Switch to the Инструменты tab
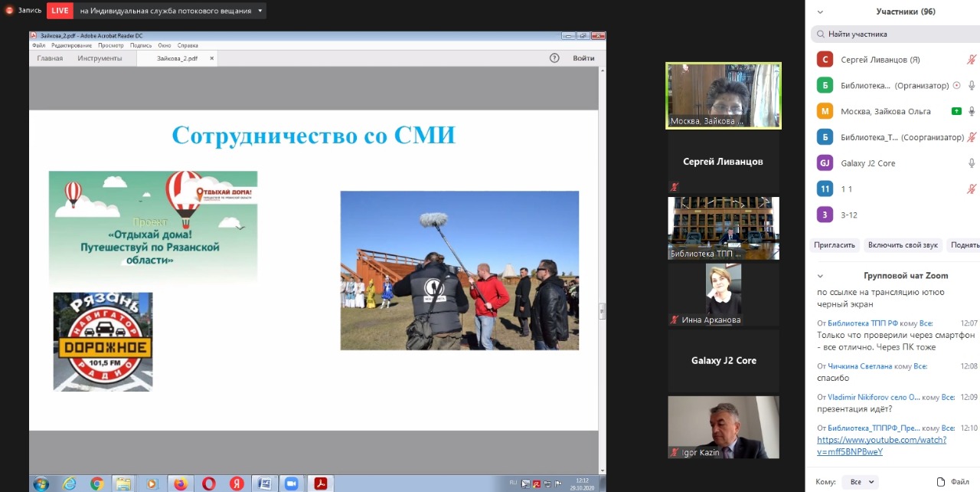This screenshot has width=980, height=492. point(100,58)
